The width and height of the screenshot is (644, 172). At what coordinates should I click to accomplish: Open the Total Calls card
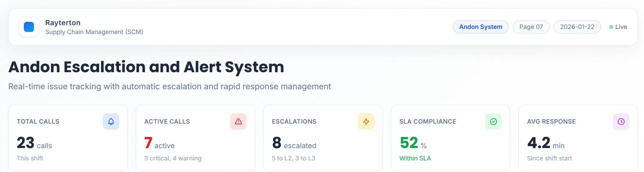click(x=68, y=138)
